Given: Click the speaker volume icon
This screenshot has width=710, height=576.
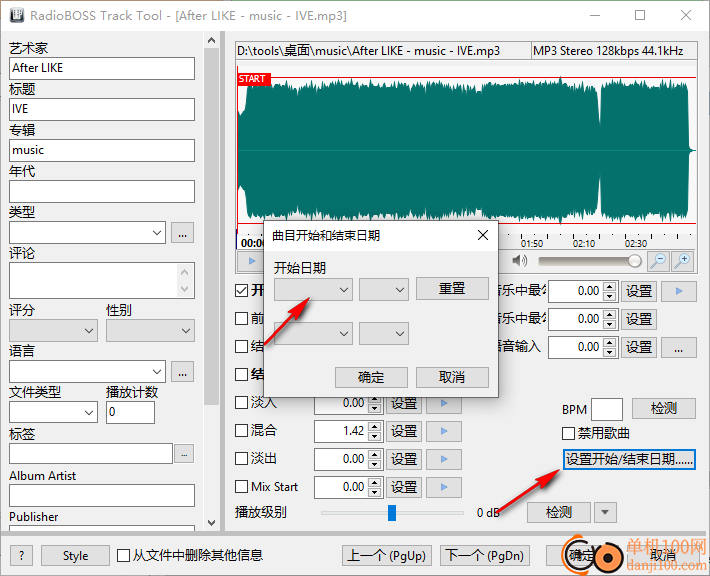Looking at the screenshot, I should tap(519, 260).
